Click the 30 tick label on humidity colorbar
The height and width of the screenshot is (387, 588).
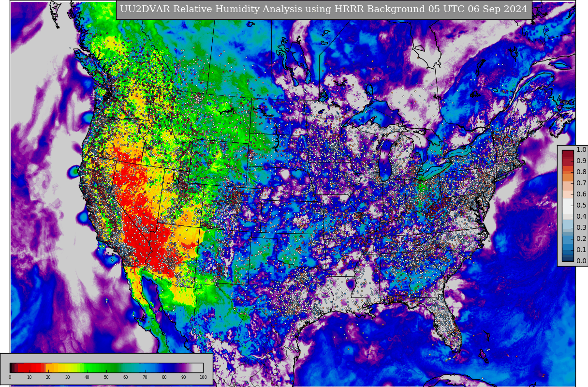tap(68, 377)
